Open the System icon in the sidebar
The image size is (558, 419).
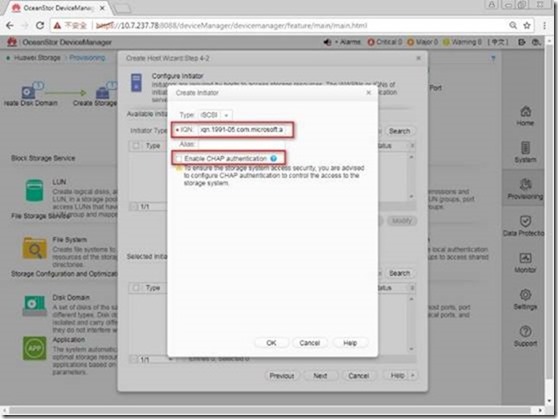coord(525,148)
